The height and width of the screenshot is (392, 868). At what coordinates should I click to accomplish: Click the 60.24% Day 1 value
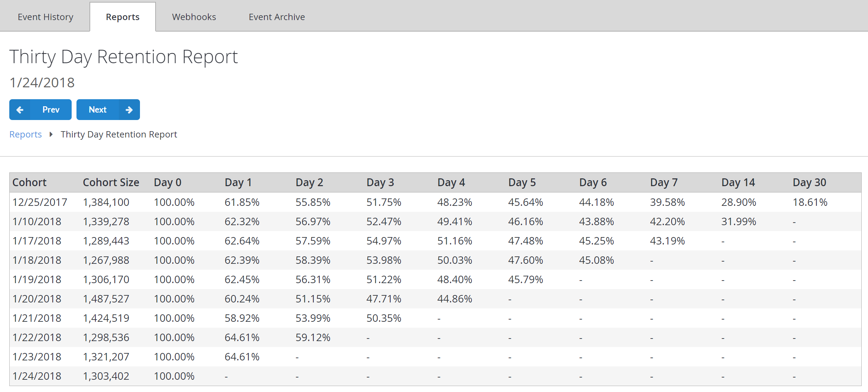(x=242, y=299)
